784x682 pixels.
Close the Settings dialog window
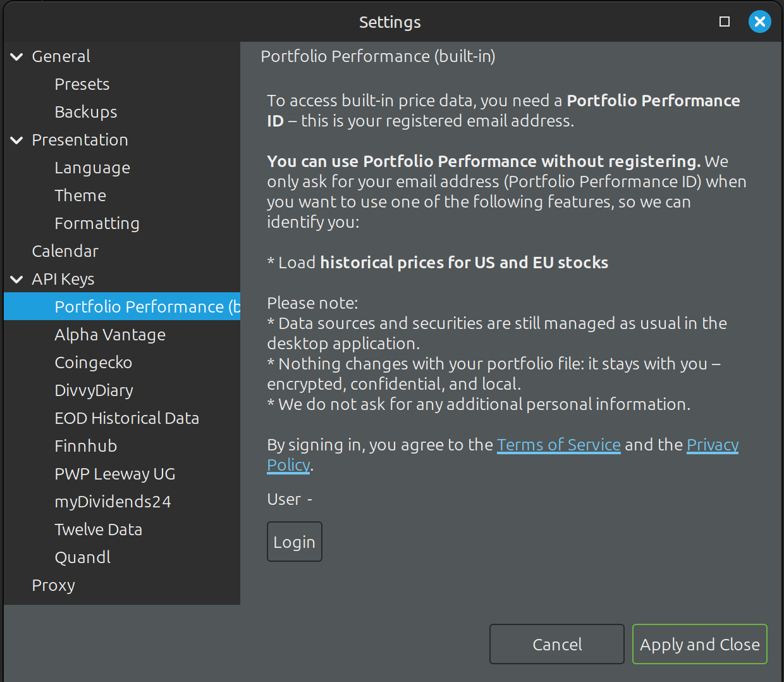(x=760, y=22)
